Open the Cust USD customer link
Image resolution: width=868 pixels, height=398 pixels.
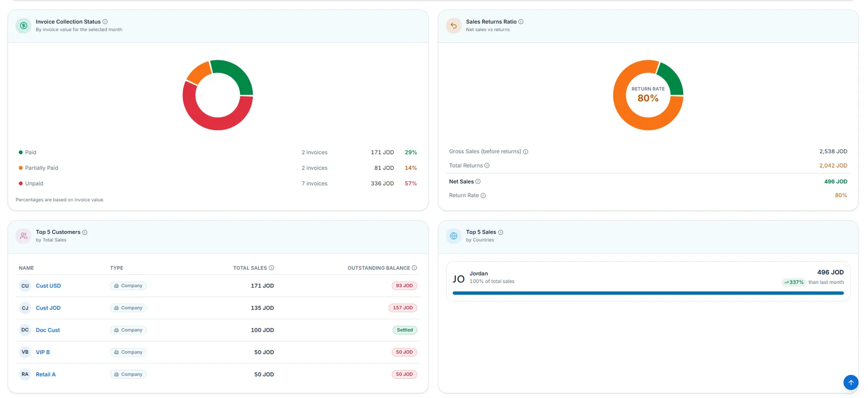[48, 286]
